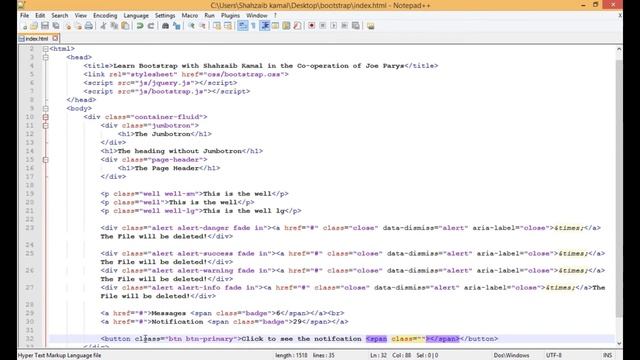Start macro recording with red dot icon
Image resolution: width=640 pixels, height=360 pixels.
coord(311,26)
